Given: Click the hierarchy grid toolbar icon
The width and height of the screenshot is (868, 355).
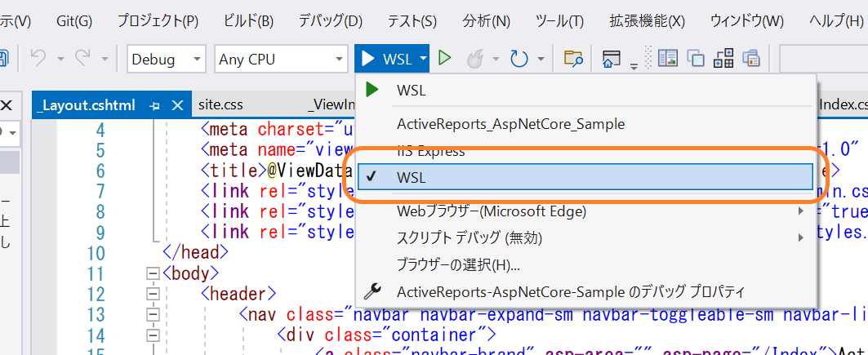Looking at the screenshot, I should coord(724,58).
